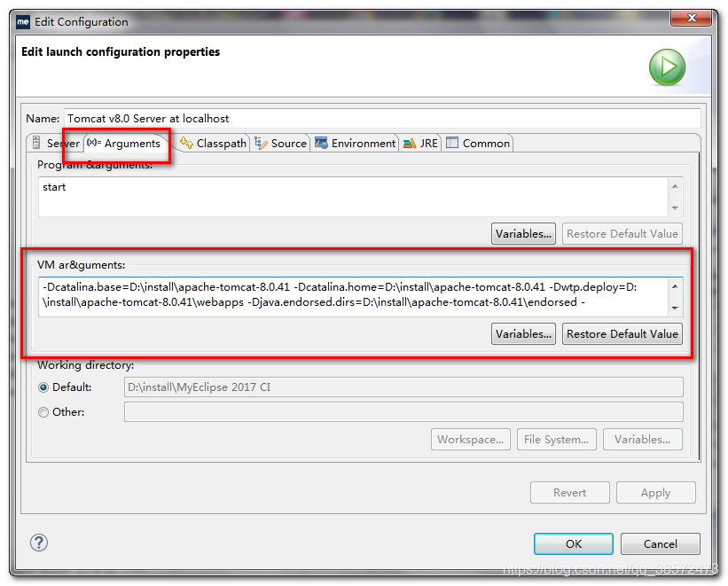Click the Apply button
The height and width of the screenshot is (586, 728).
coord(655,493)
